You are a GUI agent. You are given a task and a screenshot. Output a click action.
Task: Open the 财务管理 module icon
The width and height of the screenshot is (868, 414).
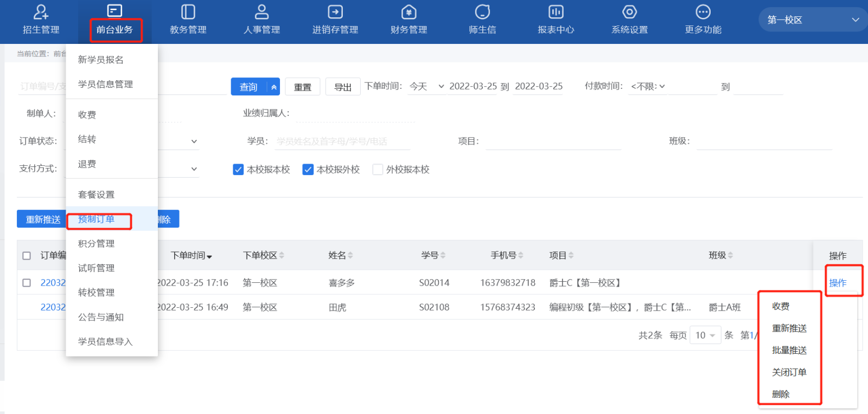tap(409, 12)
